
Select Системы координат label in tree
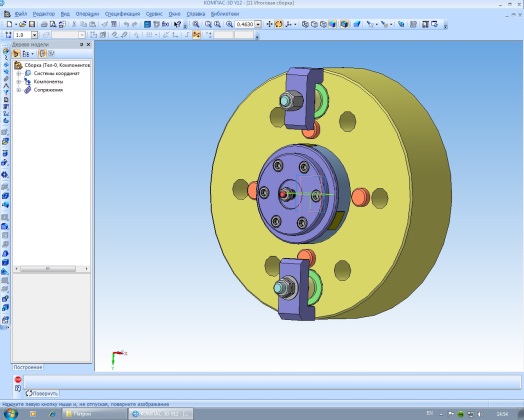point(57,73)
